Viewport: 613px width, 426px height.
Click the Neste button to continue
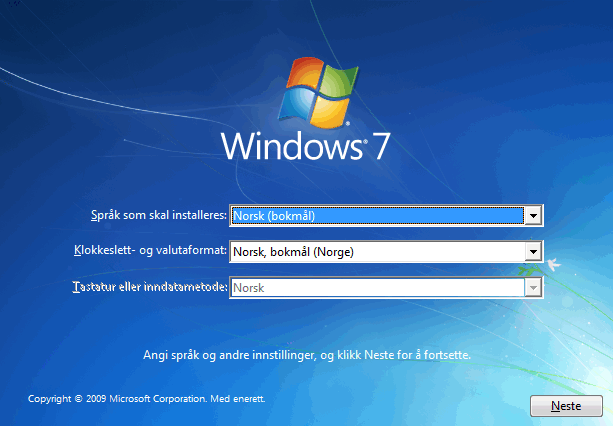(566, 406)
